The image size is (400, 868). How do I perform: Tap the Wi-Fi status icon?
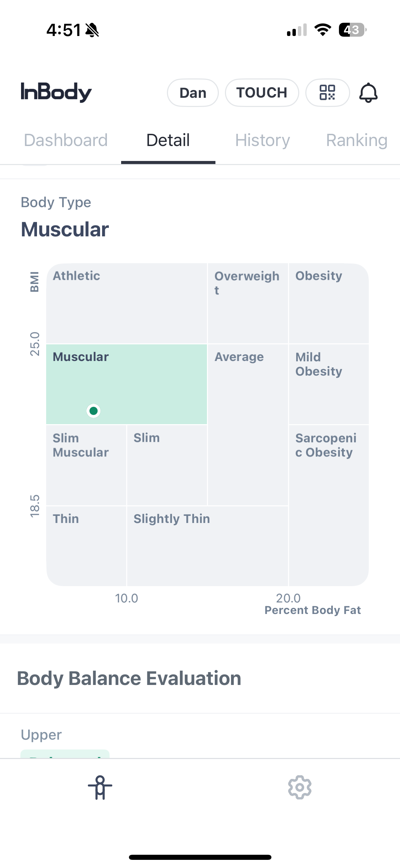[323, 30]
